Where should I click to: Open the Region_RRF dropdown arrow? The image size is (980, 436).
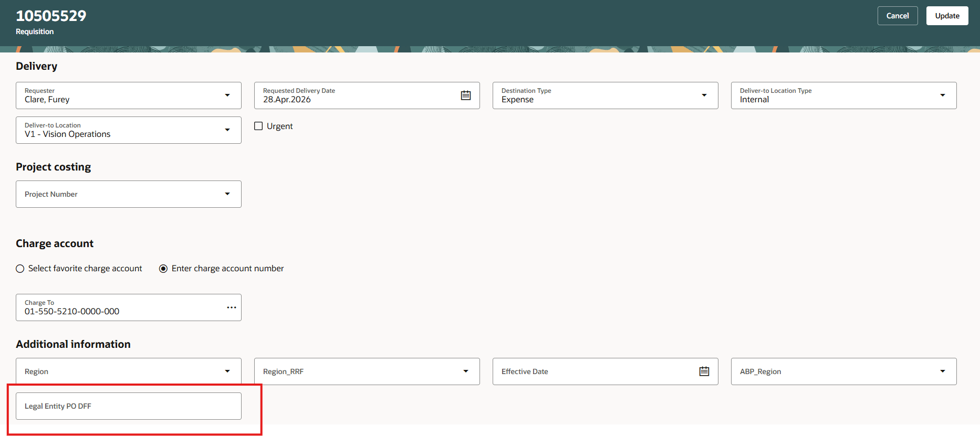click(466, 371)
